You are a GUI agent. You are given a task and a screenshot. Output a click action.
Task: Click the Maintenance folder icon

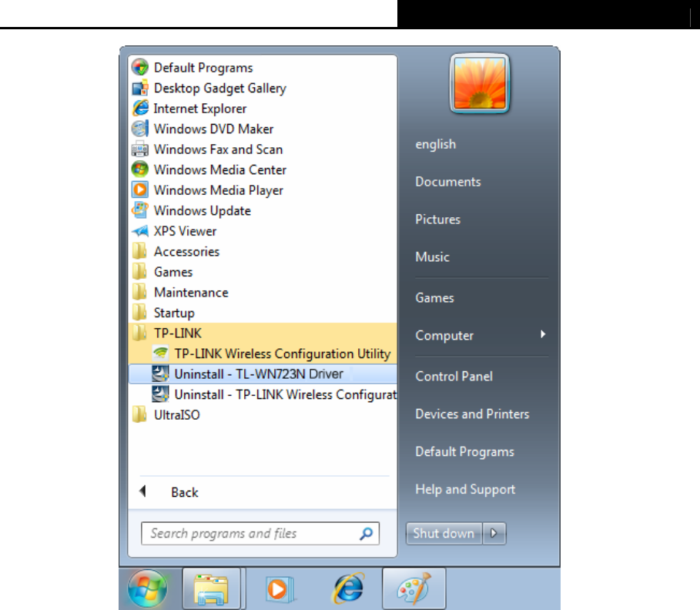[x=139, y=293]
